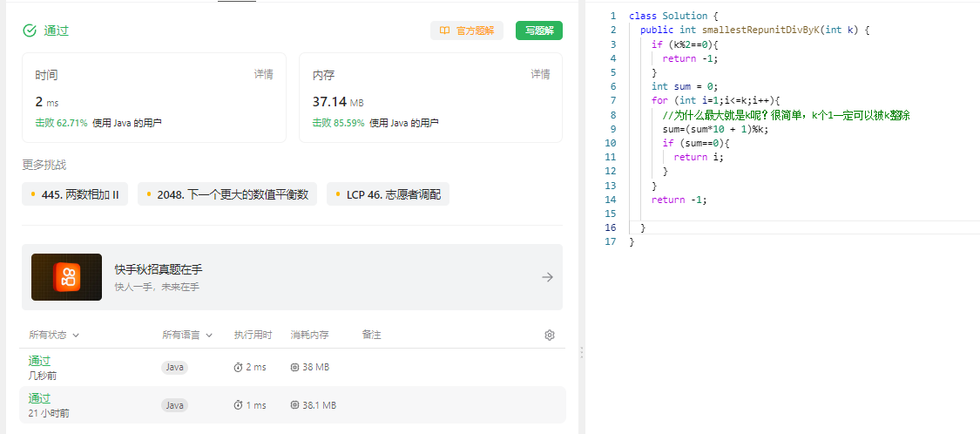This screenshot has height=434, width=980.
Task: Open challenge 2048. 下一个更大的数值平衡数
Action: pos(227,194)
